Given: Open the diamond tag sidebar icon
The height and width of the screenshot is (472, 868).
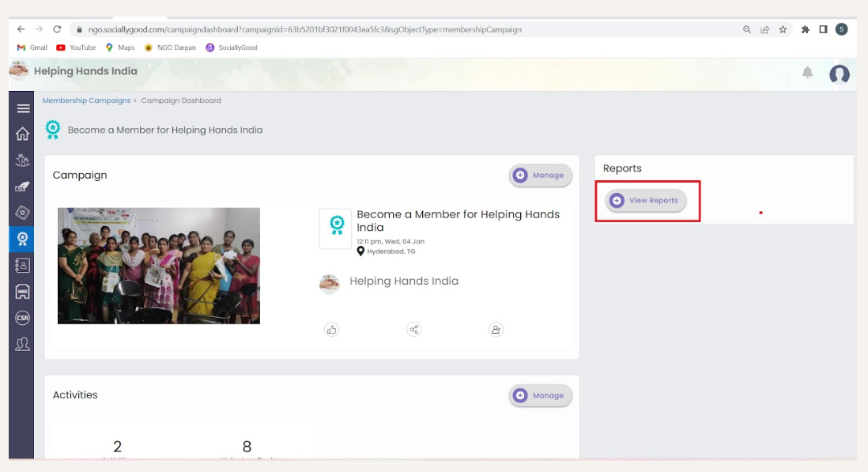Looking at the screenshot, I should 23,213.
